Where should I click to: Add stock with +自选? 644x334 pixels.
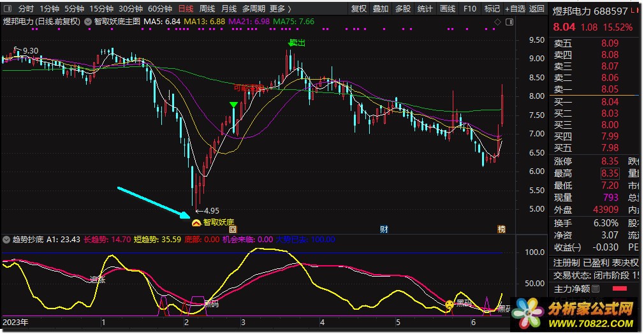point(515,9)
